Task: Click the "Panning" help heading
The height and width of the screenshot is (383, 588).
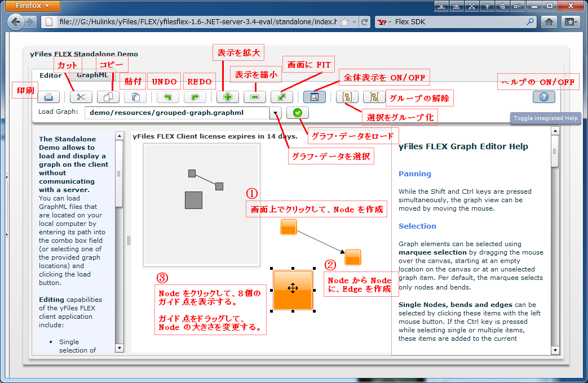Action: pyautogui.click(x=415, y=173)
